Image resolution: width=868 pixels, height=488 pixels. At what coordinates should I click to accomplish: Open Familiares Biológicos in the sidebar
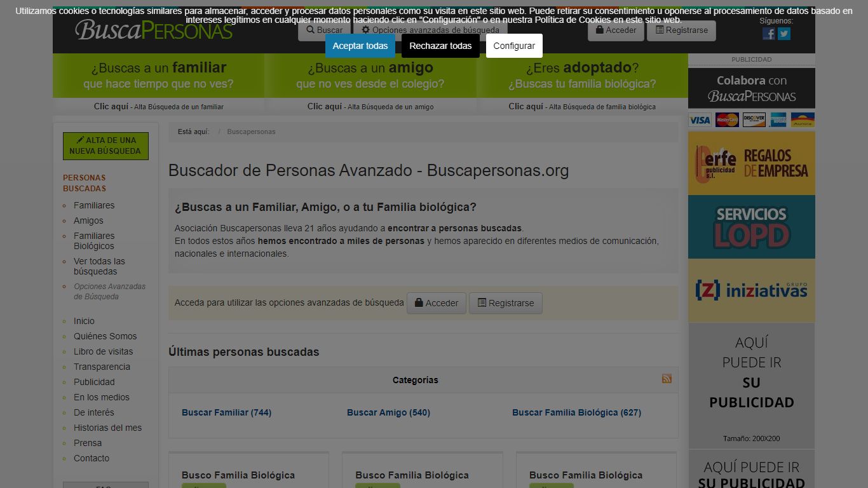pyautogui.click(x=94, y=241)
